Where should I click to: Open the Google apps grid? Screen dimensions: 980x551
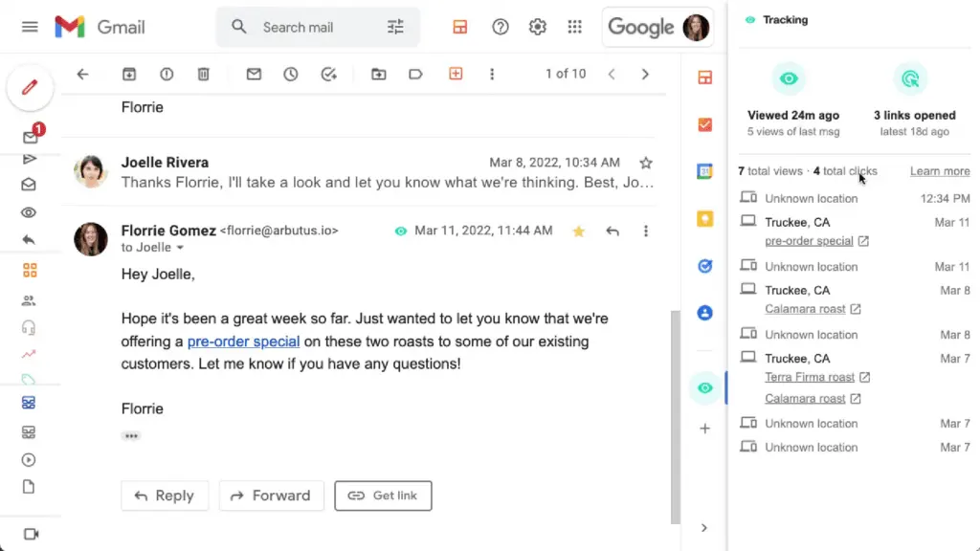(574, 27)
